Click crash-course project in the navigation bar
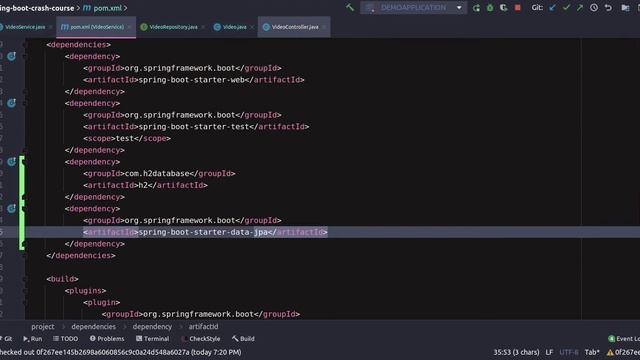This screenshot has width=640, height=360. [x=37, y=8]
